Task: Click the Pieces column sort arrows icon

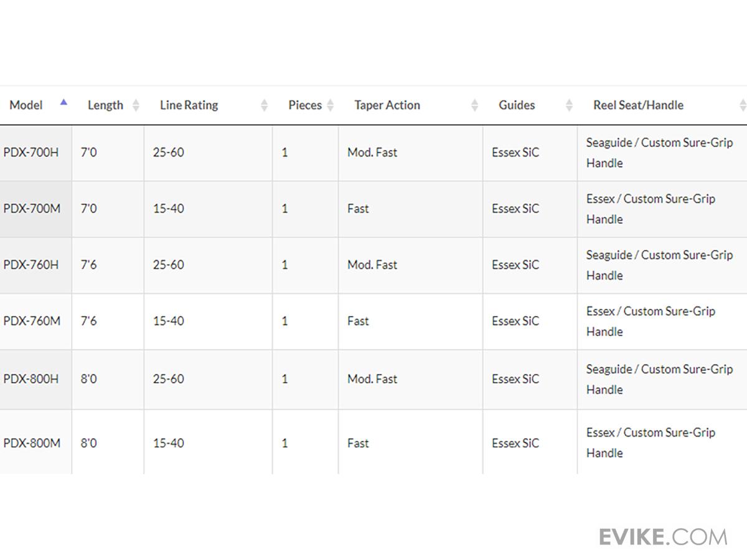Action: pos(331,106)
